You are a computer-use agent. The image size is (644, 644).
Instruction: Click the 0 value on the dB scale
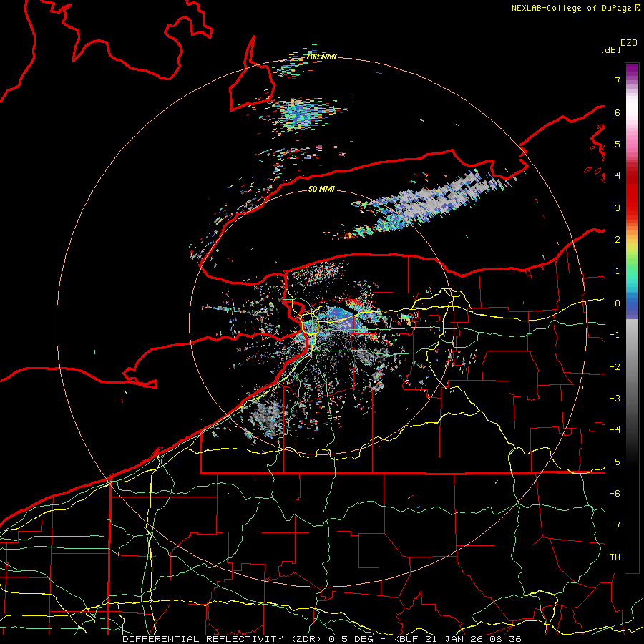click(618, 303)
